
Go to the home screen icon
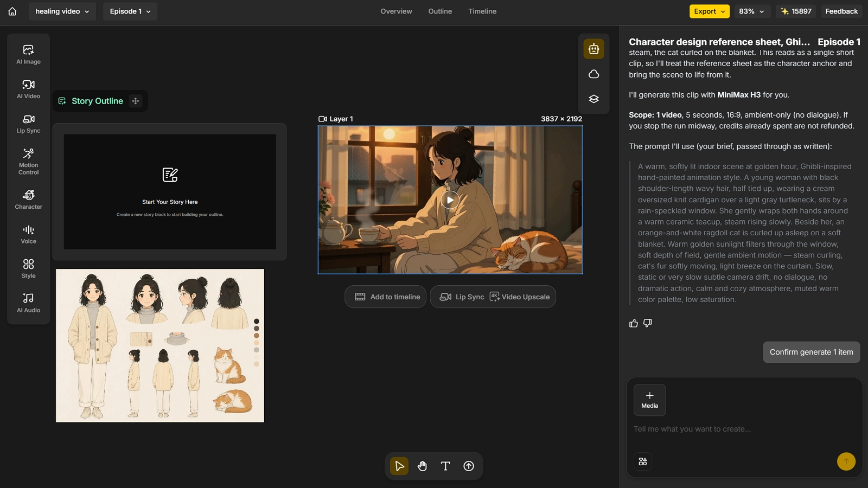click(x=12, y=11)
